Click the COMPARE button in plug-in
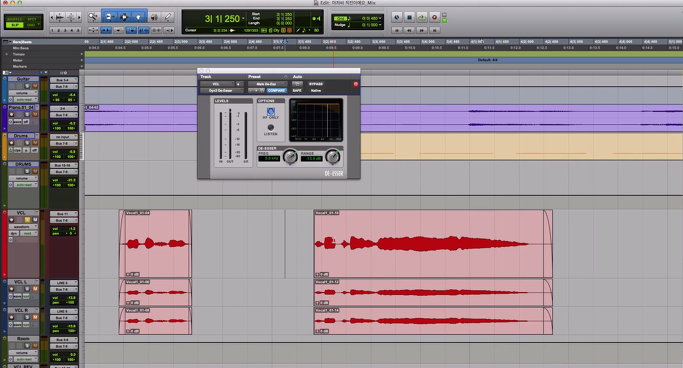The width and height of the screenshot is (683, 368). pyautogui.click(x=276, y=91)
